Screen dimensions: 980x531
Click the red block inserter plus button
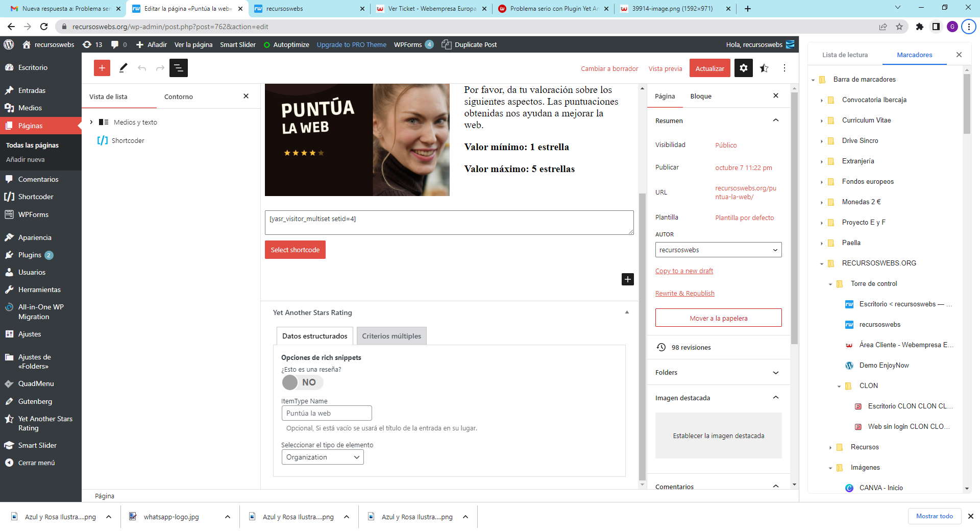[x=102, y=68]
